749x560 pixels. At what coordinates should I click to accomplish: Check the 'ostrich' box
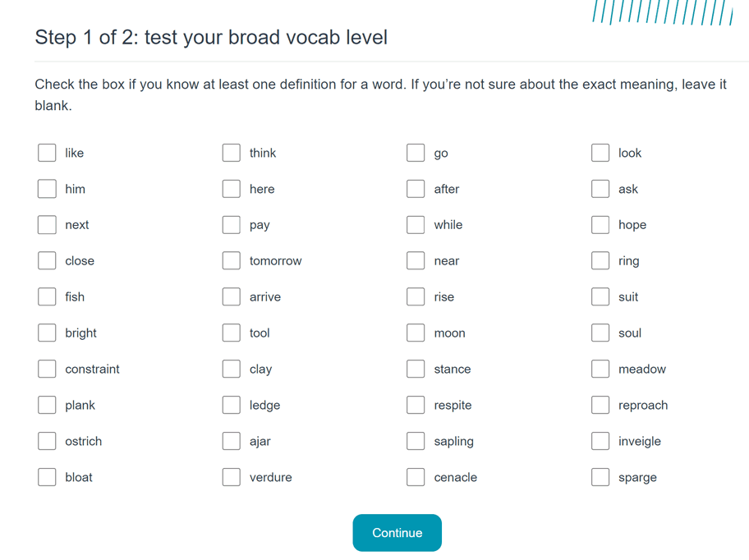coord(47,441)
